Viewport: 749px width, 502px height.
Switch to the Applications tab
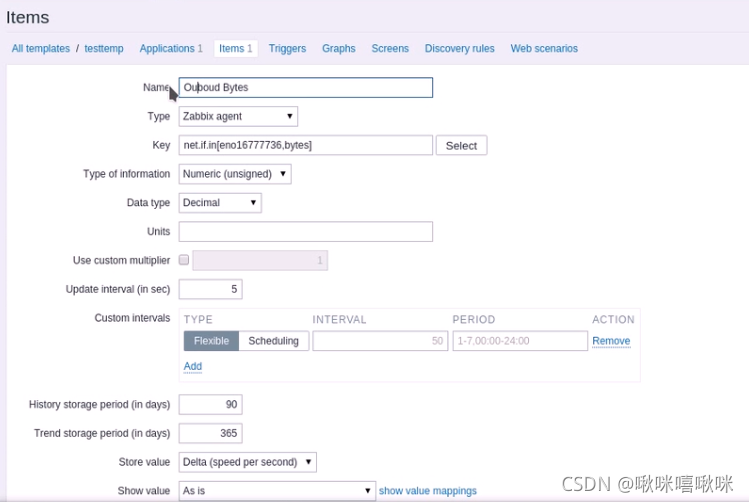pyautogui.click(x=171, y=49)
